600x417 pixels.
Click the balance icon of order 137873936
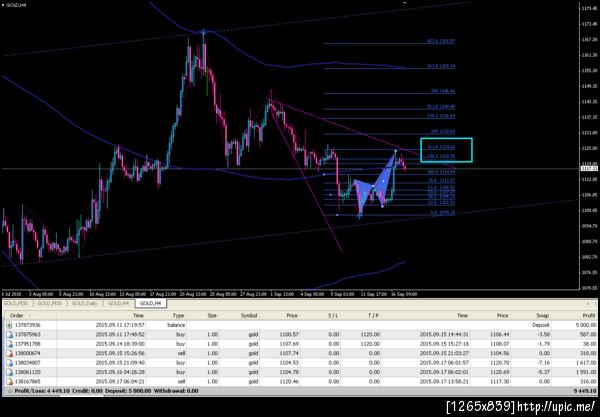[9, 325]
